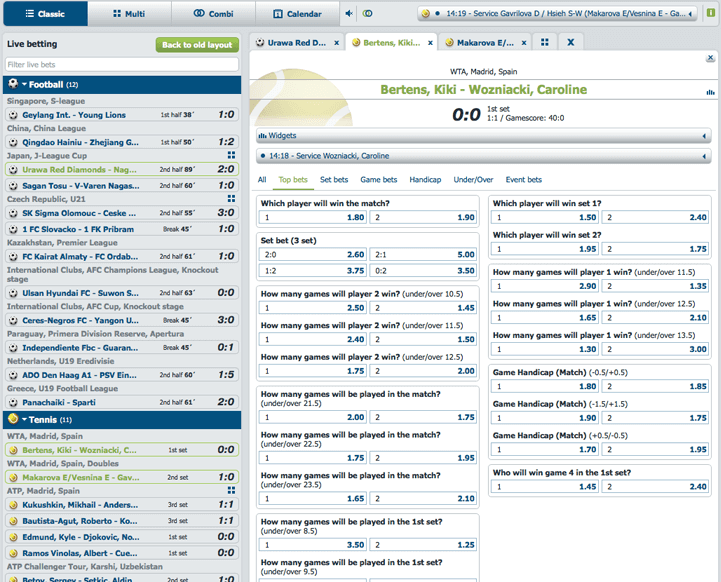Switch to Multi layout view
Viewport: 721px width, 582px height.
(129, 14)
